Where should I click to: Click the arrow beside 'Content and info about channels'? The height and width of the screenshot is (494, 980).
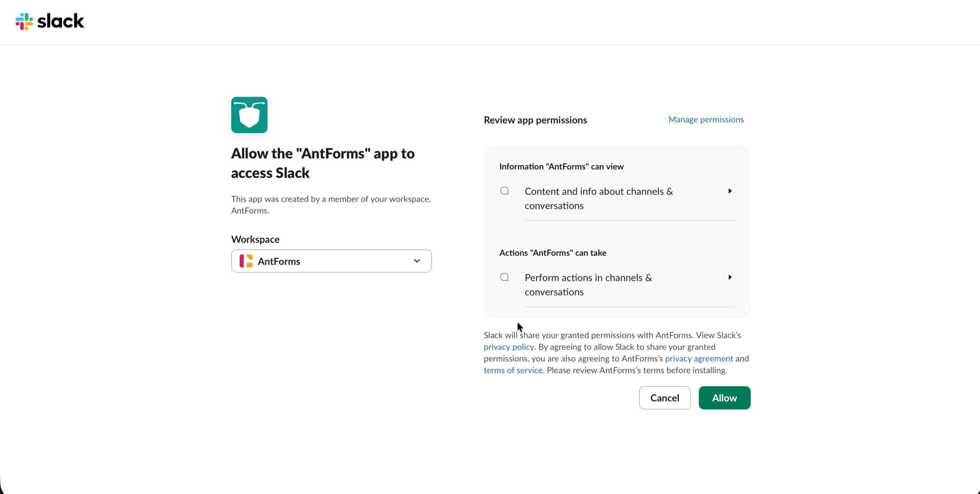(x=730, y=191)
